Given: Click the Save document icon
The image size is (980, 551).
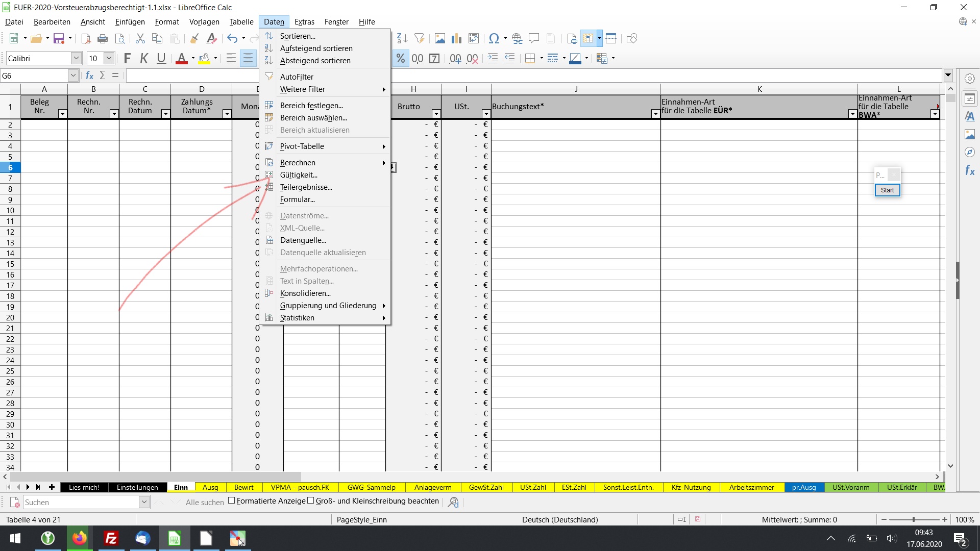Looking at the screenshot, I should (x=59, y=39).
